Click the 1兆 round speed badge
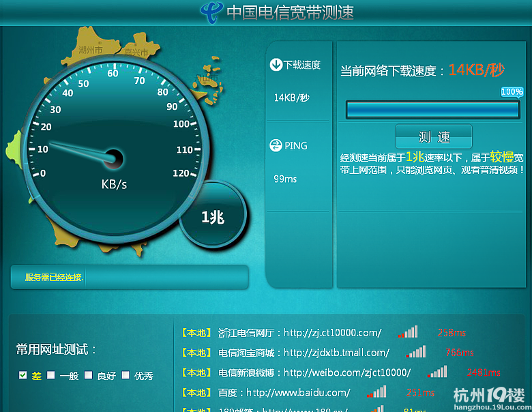 pos(212,217)
